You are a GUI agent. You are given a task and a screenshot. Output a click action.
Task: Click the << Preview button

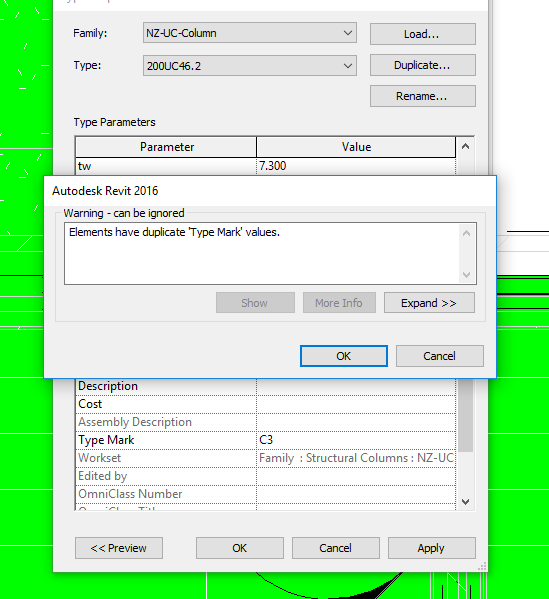pyautogui.click(x=119, y=548)
